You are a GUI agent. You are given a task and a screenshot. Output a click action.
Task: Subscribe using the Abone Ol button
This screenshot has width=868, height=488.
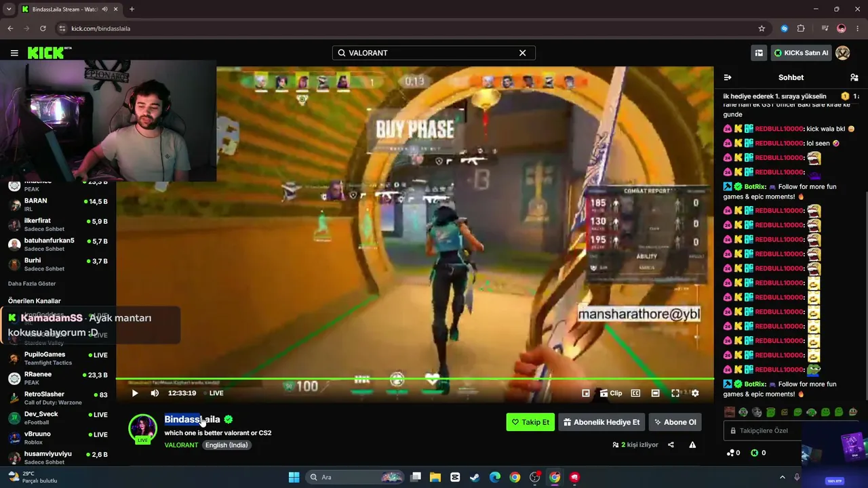[675, 422]
